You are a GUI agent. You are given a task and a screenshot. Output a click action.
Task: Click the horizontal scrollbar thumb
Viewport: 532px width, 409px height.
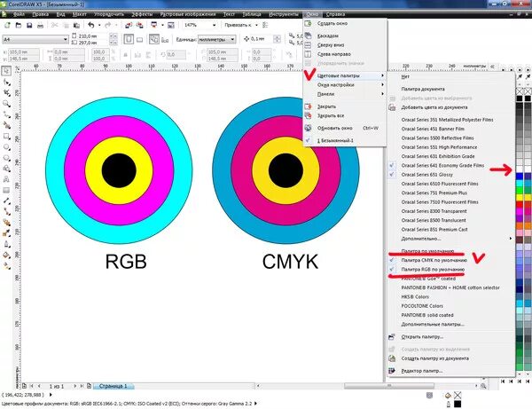click(x=389, y=386)
